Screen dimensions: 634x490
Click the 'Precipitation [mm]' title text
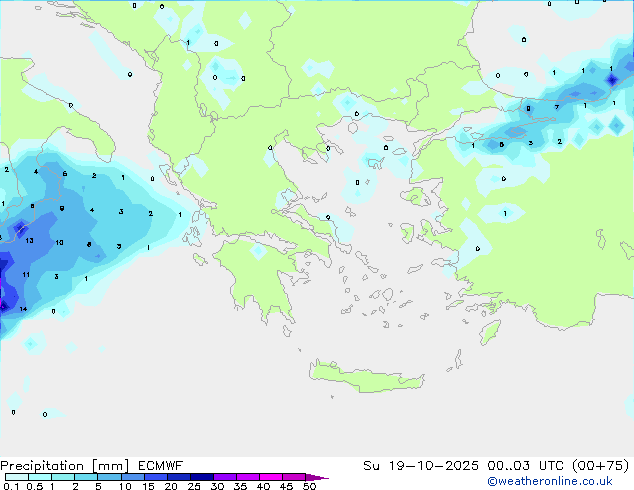tap(64, 466)
